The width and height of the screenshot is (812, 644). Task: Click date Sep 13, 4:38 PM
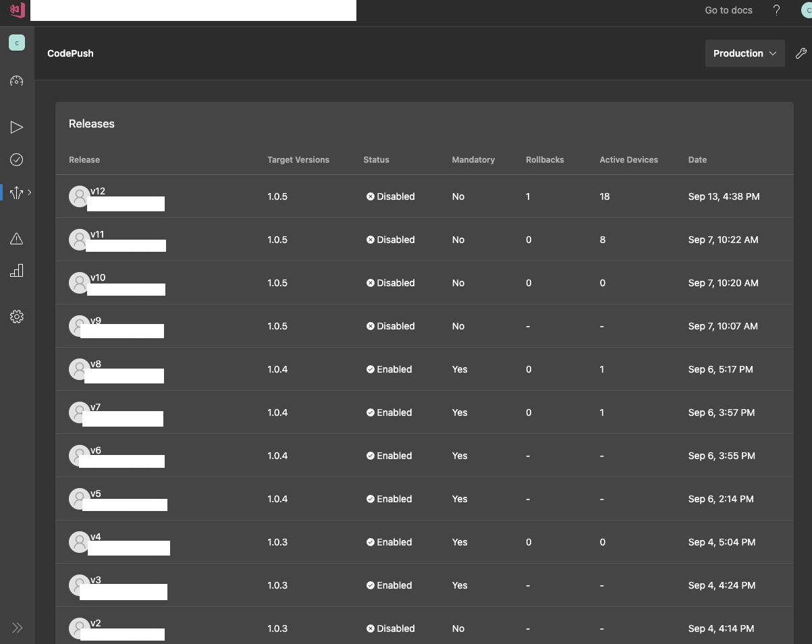click(x=724, y=196)
